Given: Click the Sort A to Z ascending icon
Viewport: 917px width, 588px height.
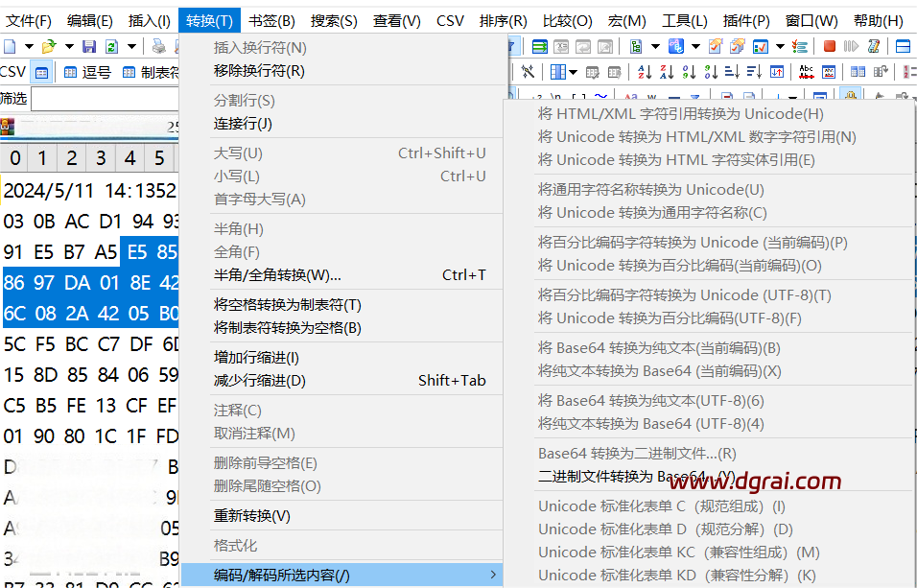Looking at the screenshot, I should (x=645, y=72).
